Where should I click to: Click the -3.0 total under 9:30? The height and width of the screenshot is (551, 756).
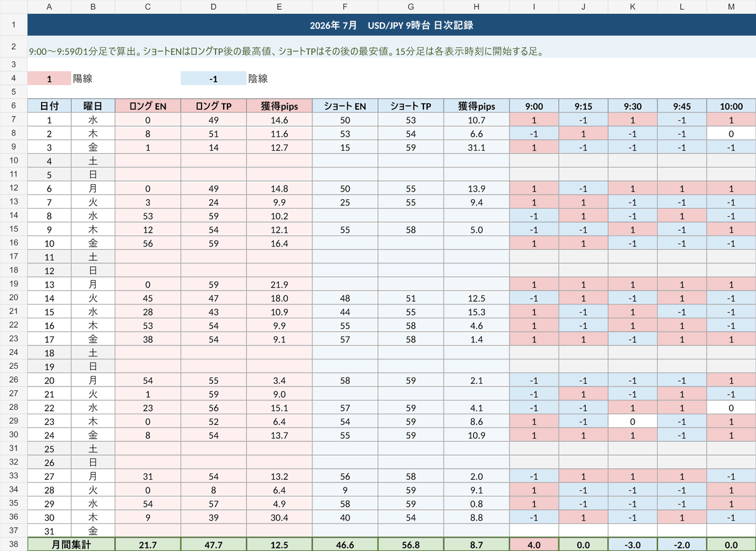click(633, 544)
